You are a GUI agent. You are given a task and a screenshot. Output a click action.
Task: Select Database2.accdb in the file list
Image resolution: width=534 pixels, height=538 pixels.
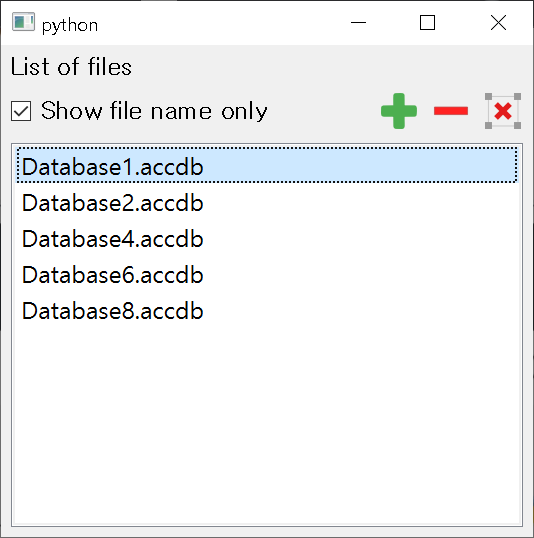pyautogui.click(x=267, y=202)
